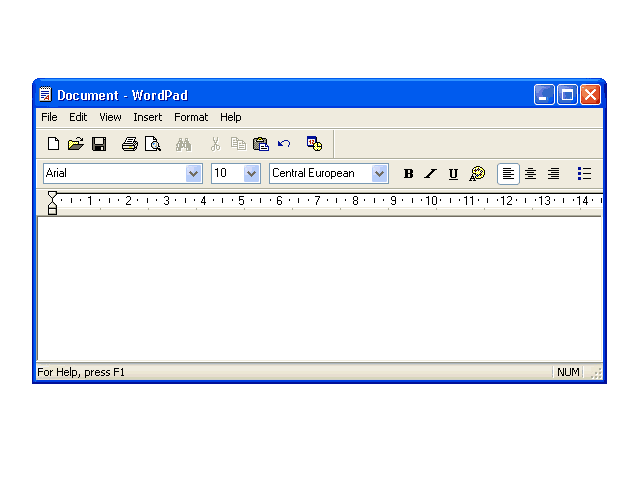640x488 pixels.
Task: Click the ruler at the 5 mark
Action: click(241, 201)
